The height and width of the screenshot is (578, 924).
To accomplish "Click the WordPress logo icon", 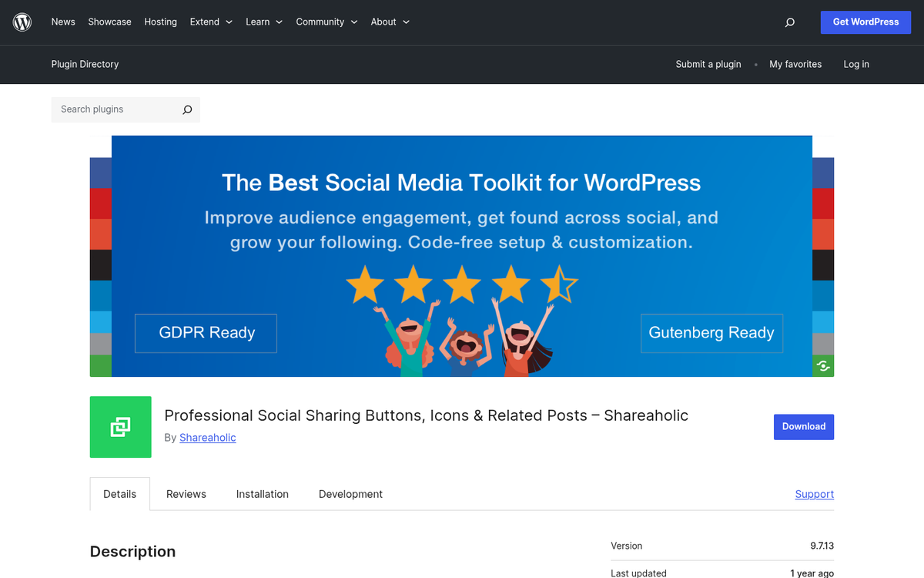I will (22, 22).
